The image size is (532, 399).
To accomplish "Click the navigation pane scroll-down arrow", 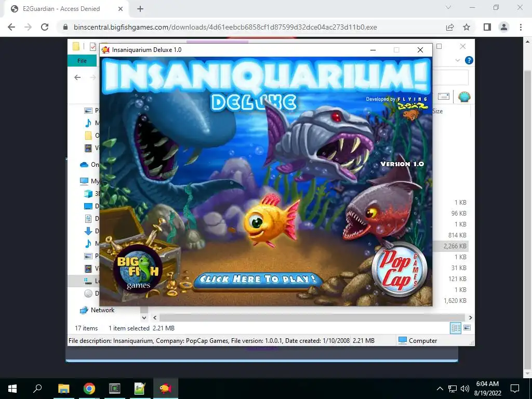I will 144,317.
